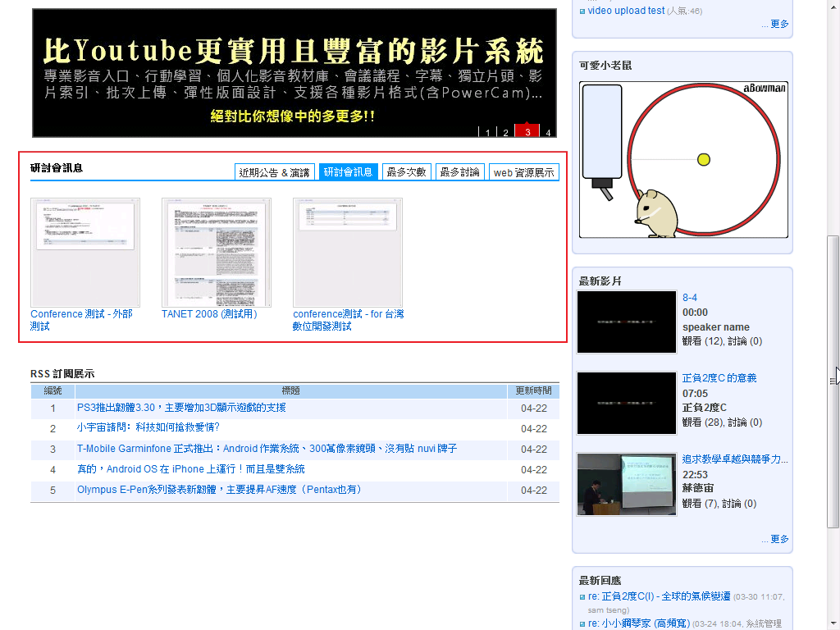Read the T-Mobile Garminfone RSS article

(267, 449)
